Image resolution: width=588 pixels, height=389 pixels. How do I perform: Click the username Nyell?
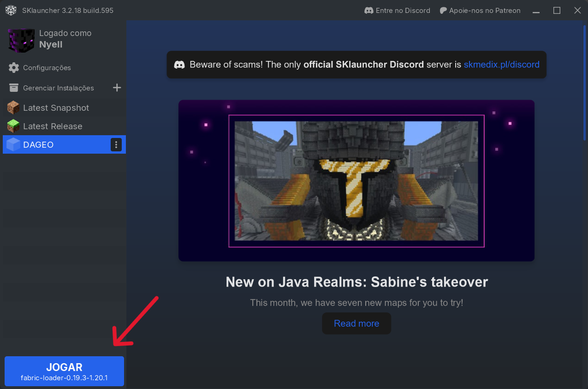pyautogui.click(x=51, y=45)
